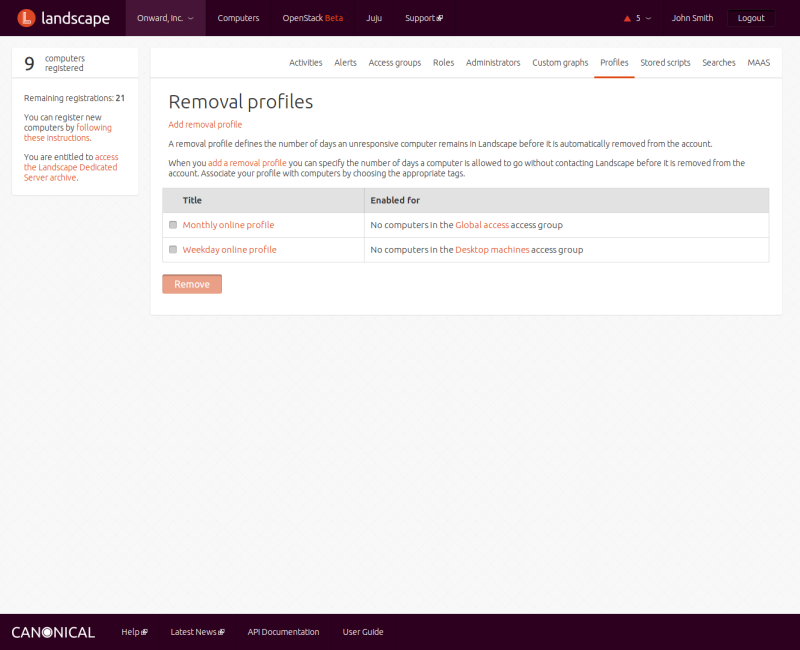Viewport: 800px width, 650px height.
Task: Open the Global access group link
Action: pyautogui.click(x=482, y=225)
